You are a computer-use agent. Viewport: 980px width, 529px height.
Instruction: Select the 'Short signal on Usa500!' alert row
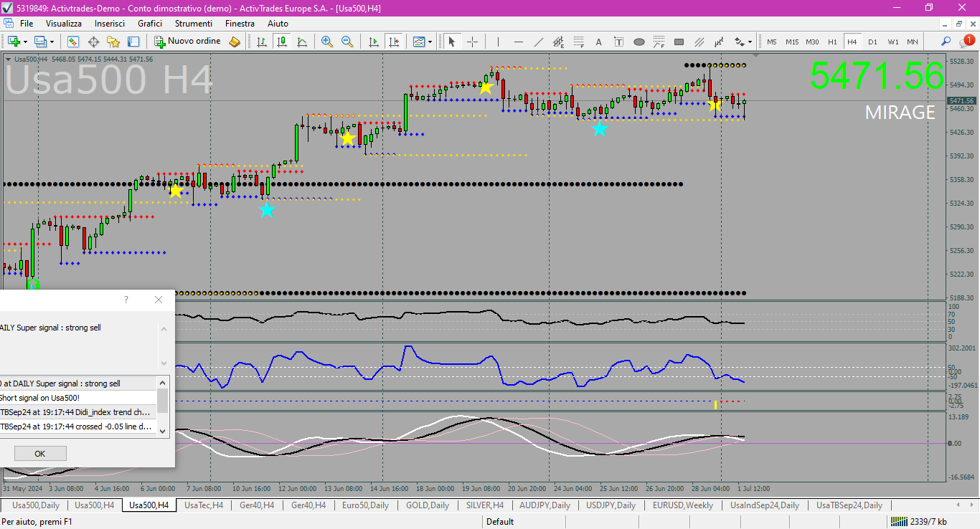(78, 398)
